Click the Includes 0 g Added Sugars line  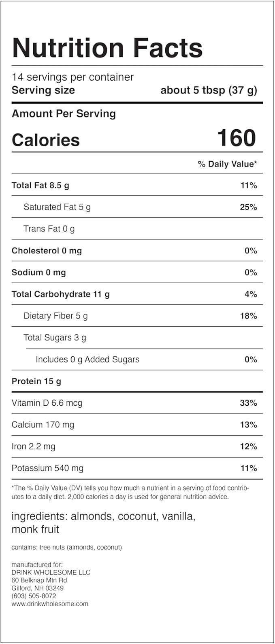[87, 359]
